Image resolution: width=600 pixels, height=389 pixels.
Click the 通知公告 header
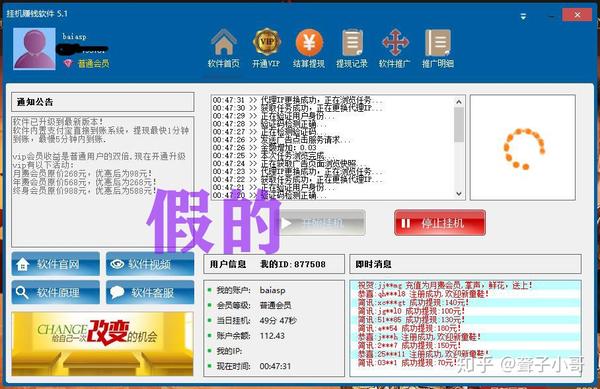click(x=103, y=102)
